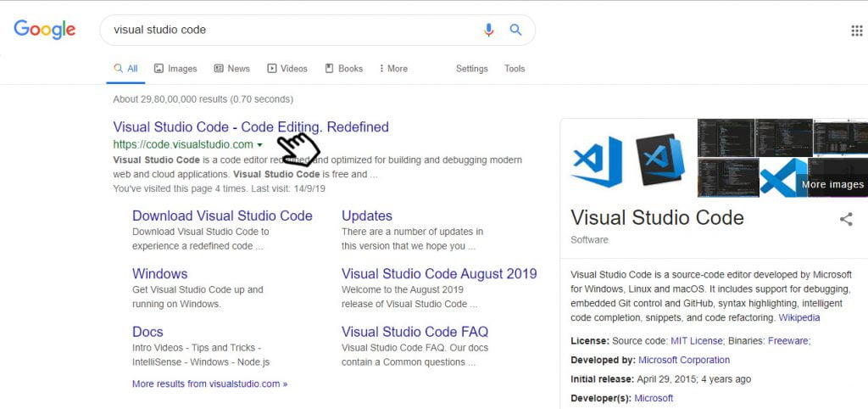This screenshot has width=868, height=409.
Task: Switch to the News tab
Action: point(231,69)
